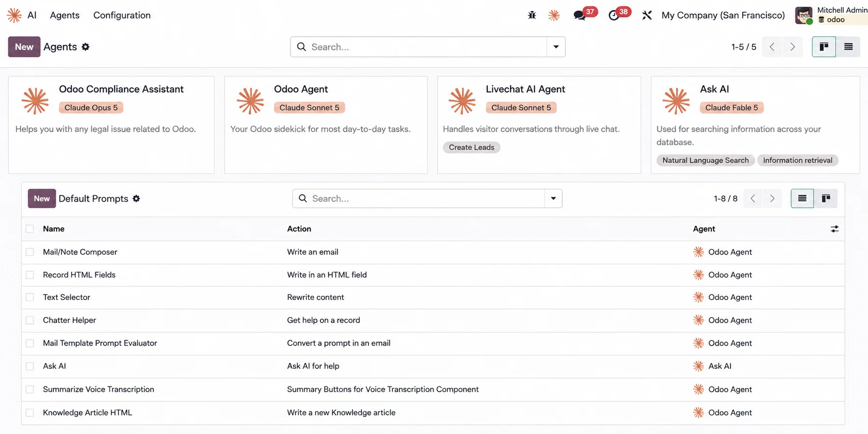
Task: Open optional columns settings icon
Action: 835,229
